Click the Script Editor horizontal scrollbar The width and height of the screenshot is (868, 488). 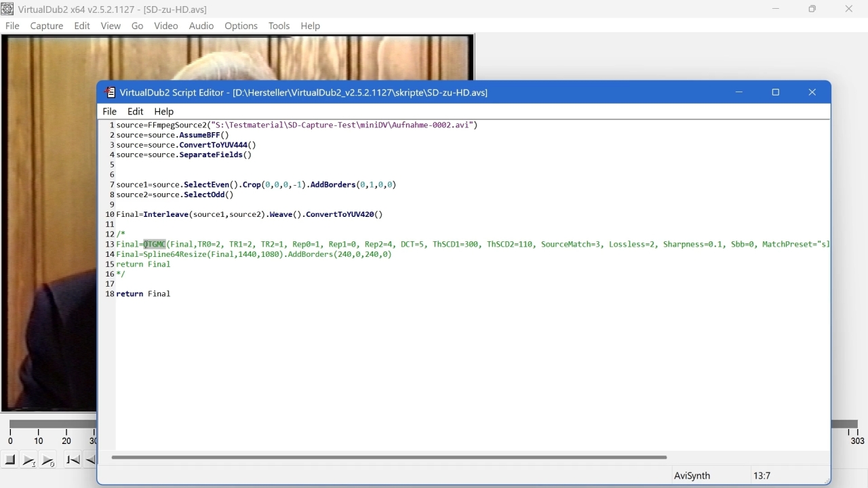tap(389, 457)
